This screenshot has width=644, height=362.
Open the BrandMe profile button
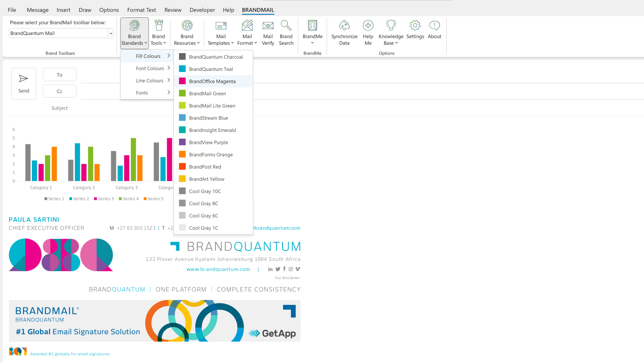click(x=312, y=33)
